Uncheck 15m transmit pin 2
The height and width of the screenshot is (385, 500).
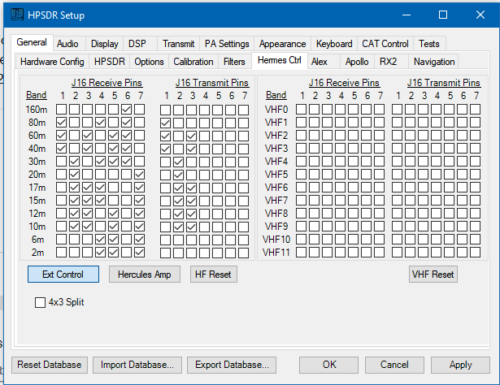click(178, 201)
